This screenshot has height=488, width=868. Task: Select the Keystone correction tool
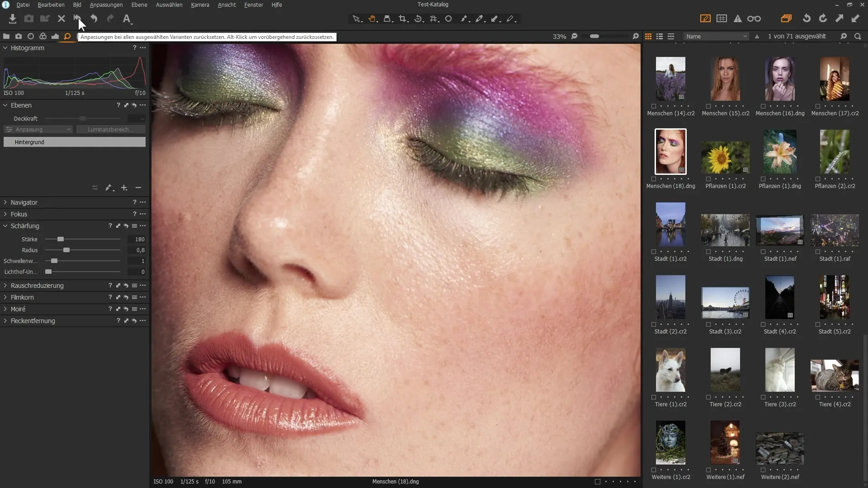pos(434,19)
